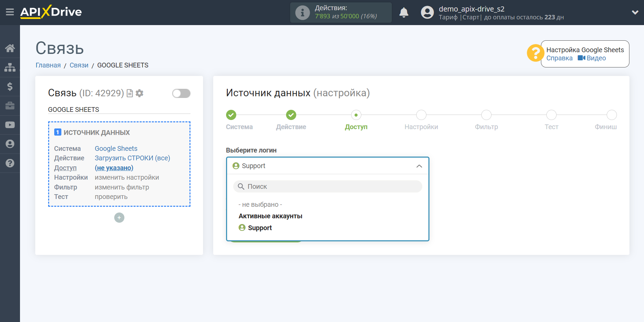Select Support under active accounts

click(255, 228)
